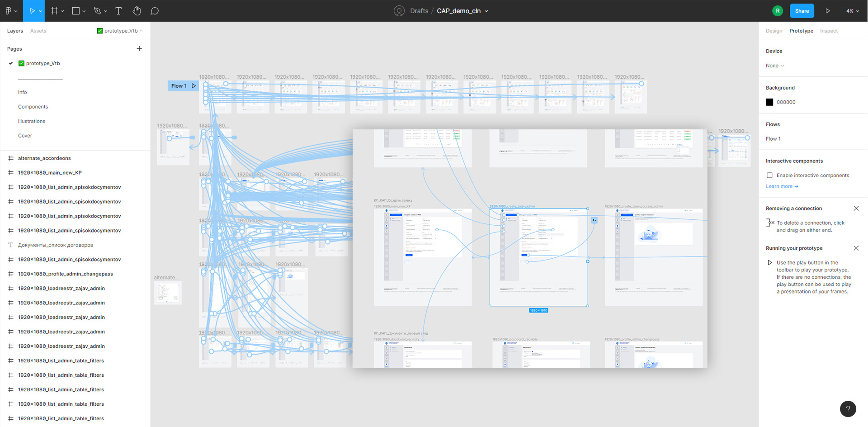Activate the Hand tool
This screenshot has height=427, width=868.
coord(137,11)
